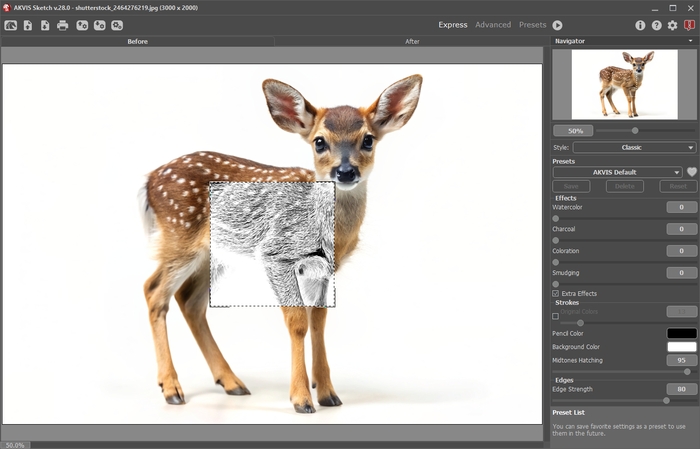Click inside the dotted sketch preview window
This screenshot has width=700, height=449.
coord(272,244)
